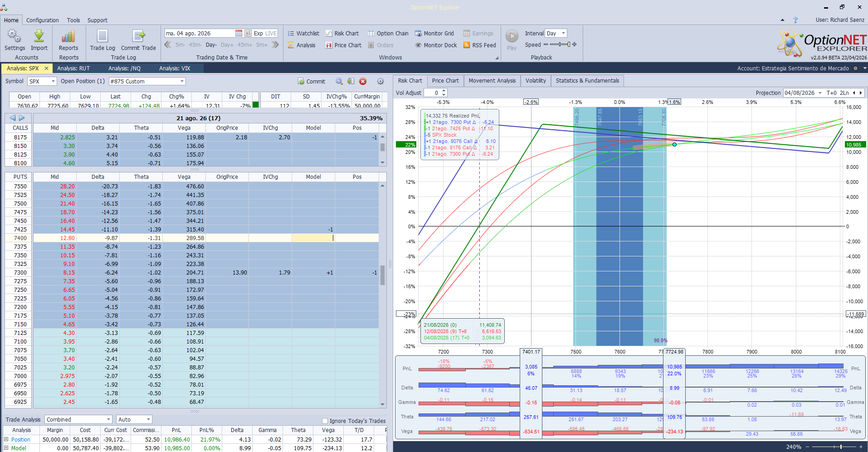Go to the next expiration with right arrow

22,118
